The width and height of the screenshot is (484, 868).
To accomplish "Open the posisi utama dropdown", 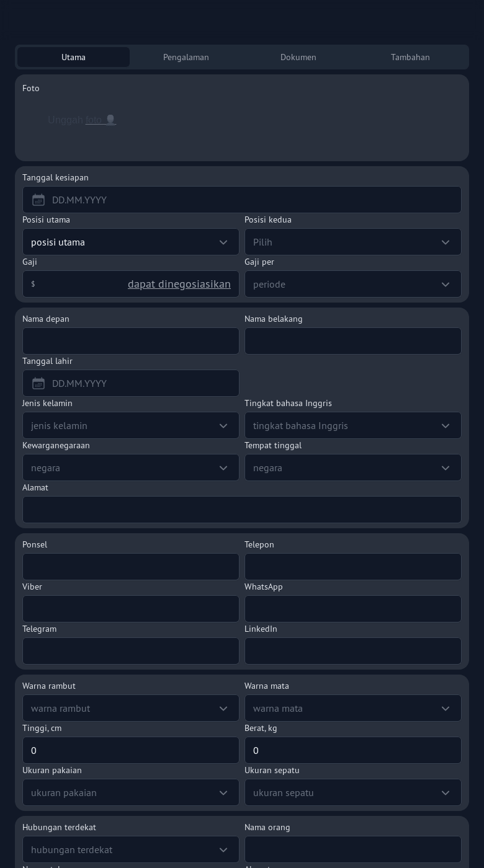I will pos(130,242).
